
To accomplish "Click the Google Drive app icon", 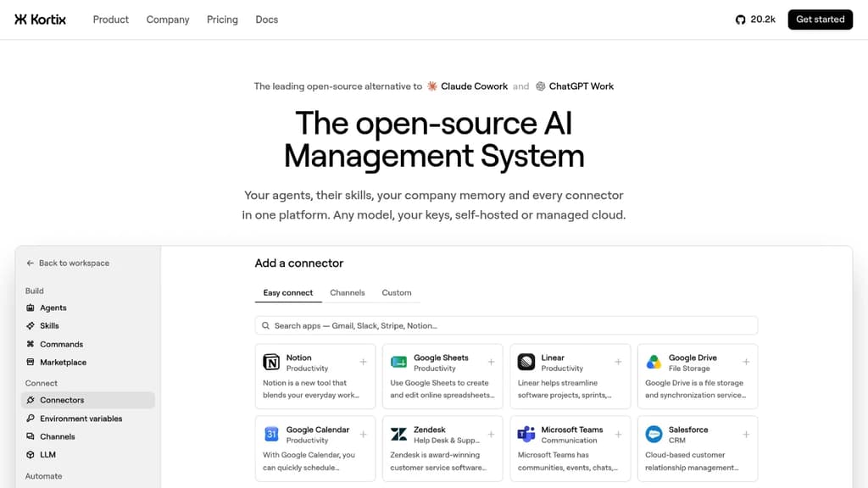I will [x=654, y=363].
